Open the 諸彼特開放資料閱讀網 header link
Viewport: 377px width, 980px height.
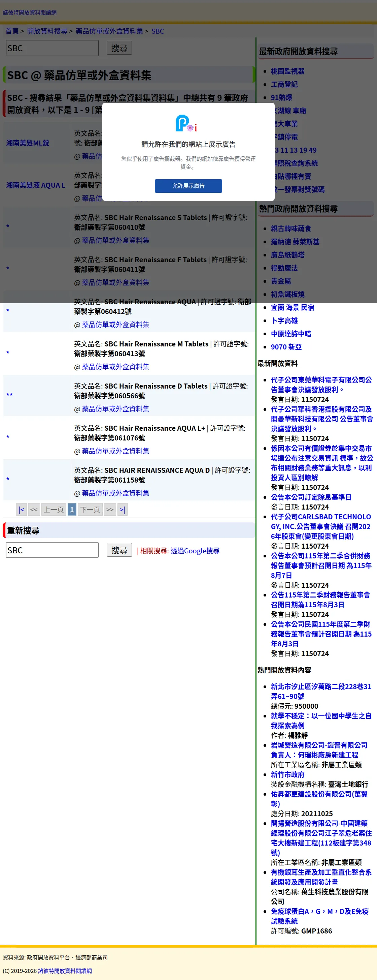[x=30, y=12]
